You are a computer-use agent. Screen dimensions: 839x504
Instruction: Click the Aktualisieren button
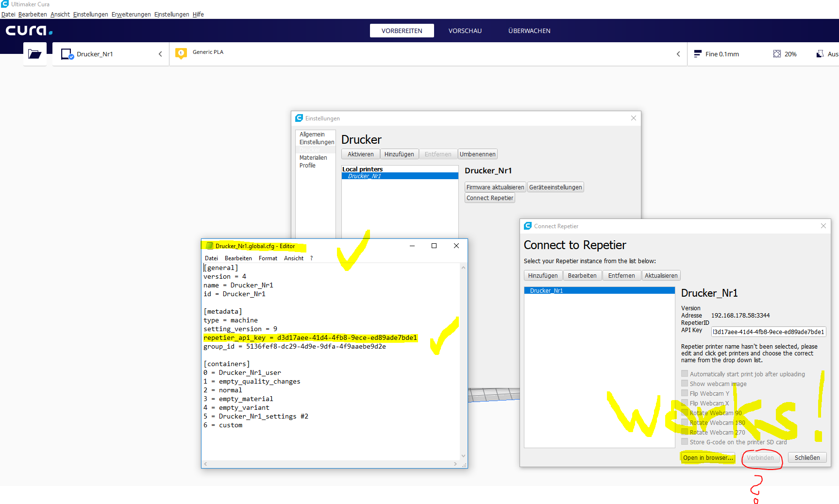tap(661, 275)
